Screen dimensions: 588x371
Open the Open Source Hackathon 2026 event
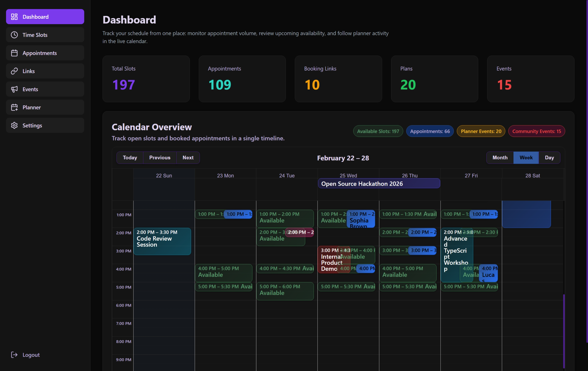379,184
